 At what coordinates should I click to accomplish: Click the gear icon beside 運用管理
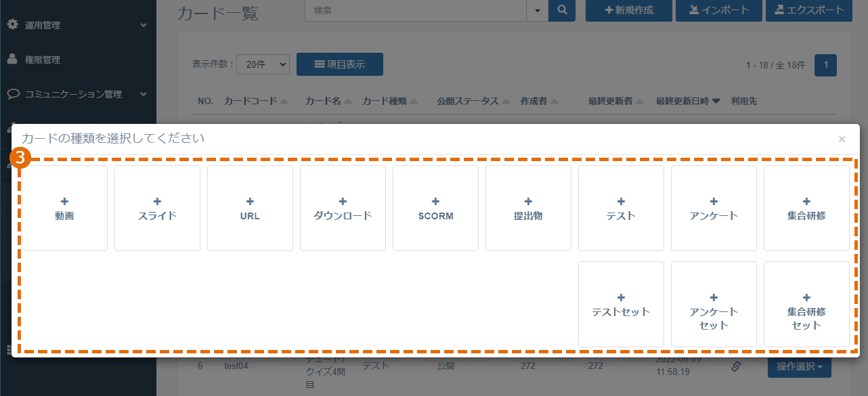(x=12, y=24)
